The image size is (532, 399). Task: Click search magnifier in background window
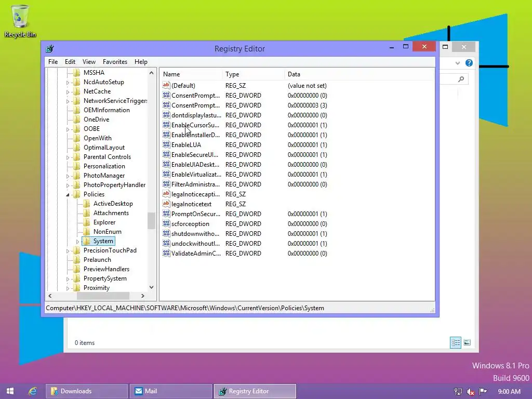coord(461,79)
